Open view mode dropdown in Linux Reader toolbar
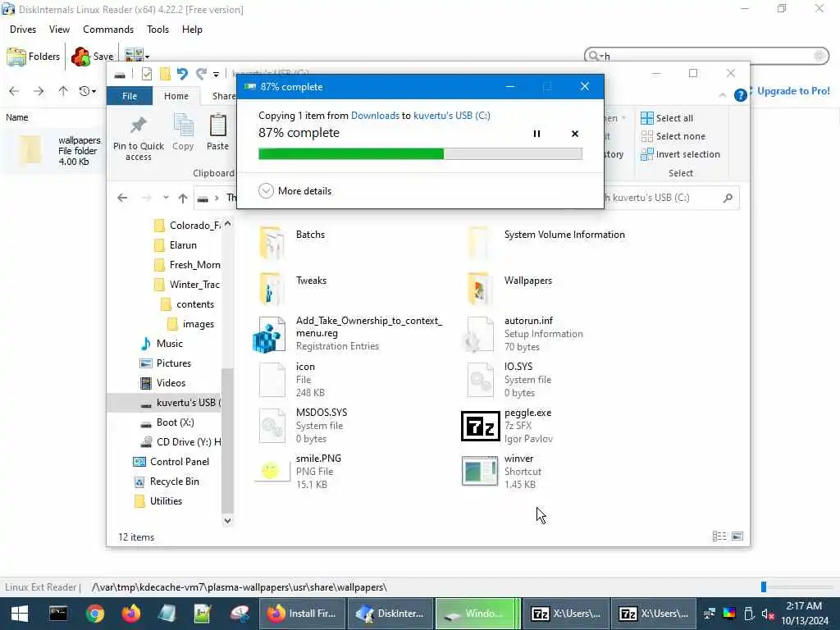 click(137, 56)
